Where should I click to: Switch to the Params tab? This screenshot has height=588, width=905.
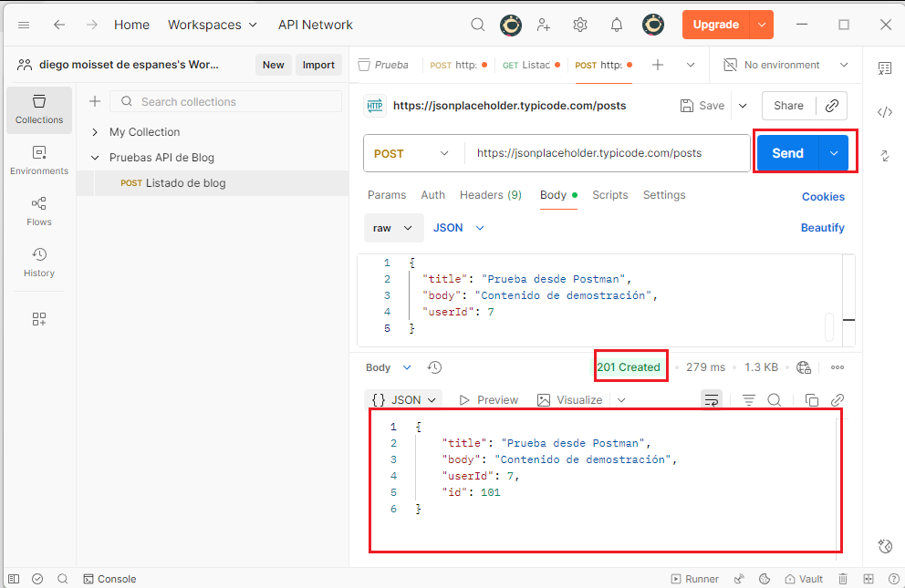(x=386, y=195)
